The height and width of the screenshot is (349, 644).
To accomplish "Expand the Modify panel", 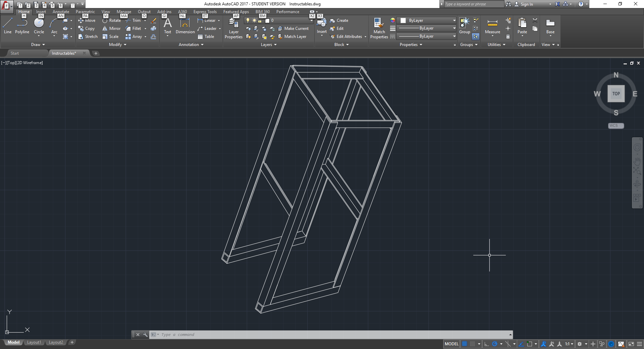I will click(118, 45).
